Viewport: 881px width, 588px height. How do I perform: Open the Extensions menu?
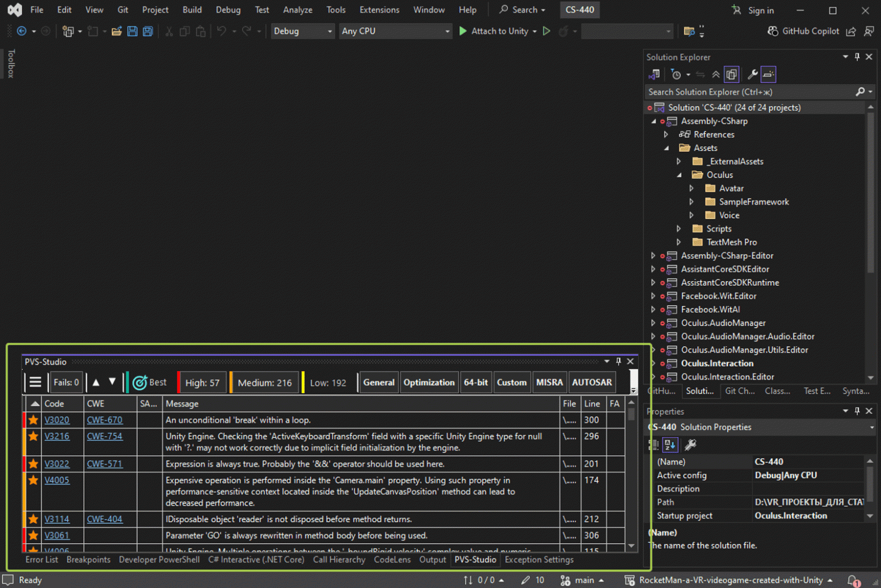pos(379,10)
